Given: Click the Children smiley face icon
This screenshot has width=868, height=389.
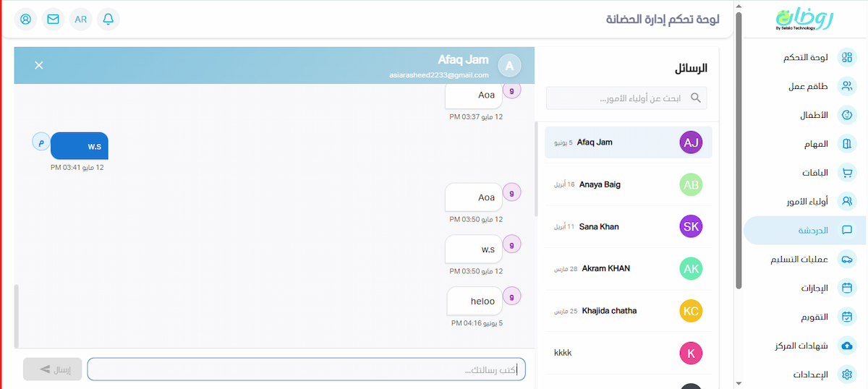Looking at the screenshot, I should pyautogui.click(x=846, y=115).
